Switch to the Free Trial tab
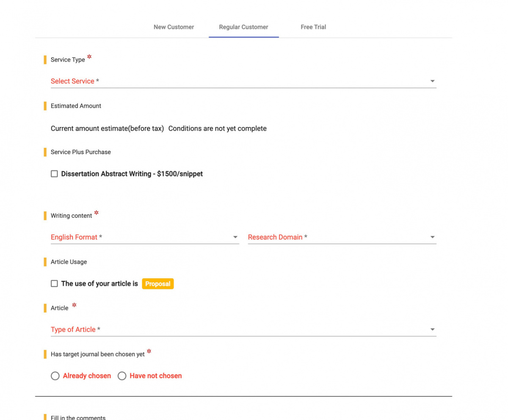The height and width of the screenshot is (420, 508). coord(313,27)
